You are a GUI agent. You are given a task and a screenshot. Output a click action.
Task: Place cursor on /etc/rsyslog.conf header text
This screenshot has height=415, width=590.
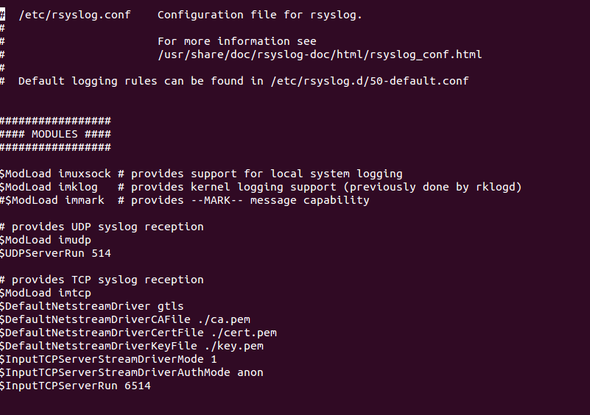(75, 15)
